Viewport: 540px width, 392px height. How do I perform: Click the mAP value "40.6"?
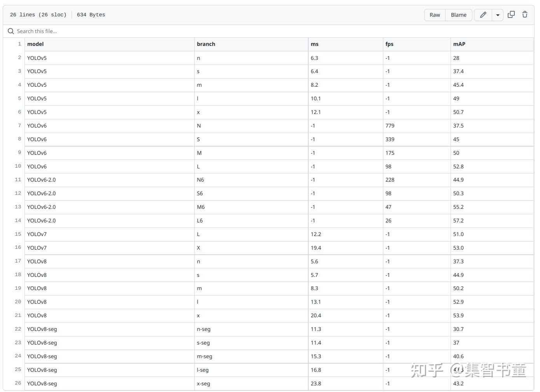point(458,356)
